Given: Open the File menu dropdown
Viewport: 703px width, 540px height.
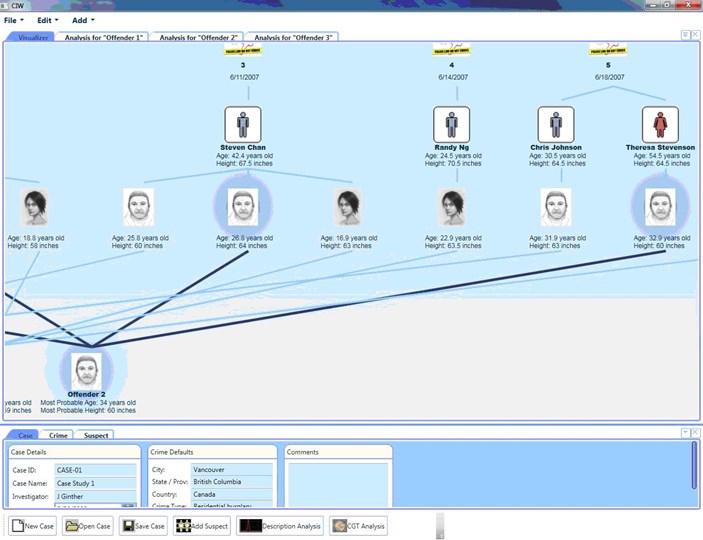Looking at the screenshot, I should [13, 20].
